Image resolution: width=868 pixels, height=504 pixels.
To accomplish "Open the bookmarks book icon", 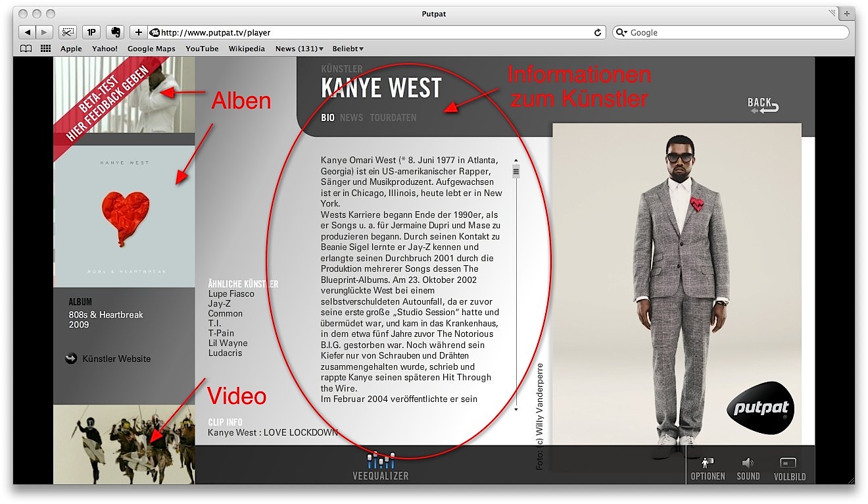I will pyautogui.click(x=26, y=49).
